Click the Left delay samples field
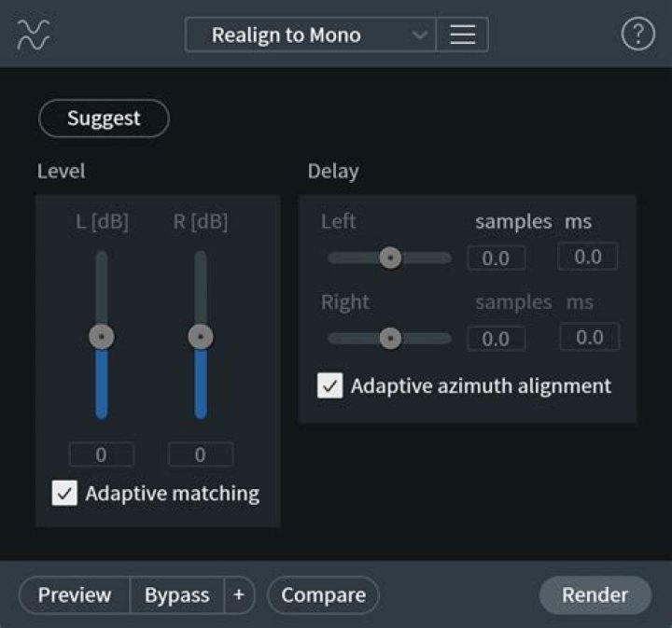The image size is (672, 628). point(496,258)
